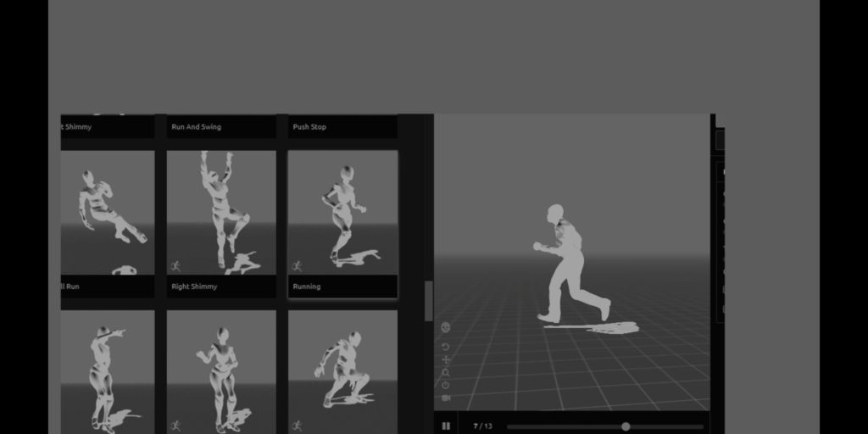Select the magnifier zoom icon in the viewer
This screenshot has width=868, height=434.
[446, 372]
